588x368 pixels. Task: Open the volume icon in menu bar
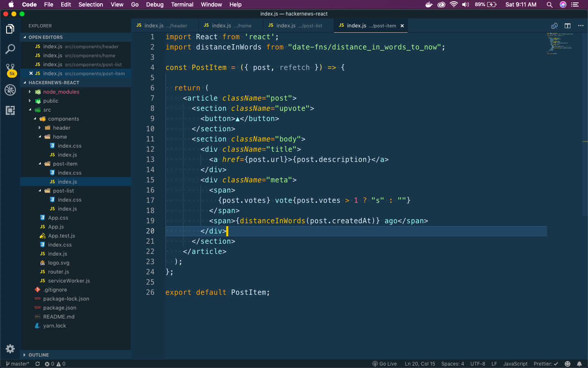[465, 4]
